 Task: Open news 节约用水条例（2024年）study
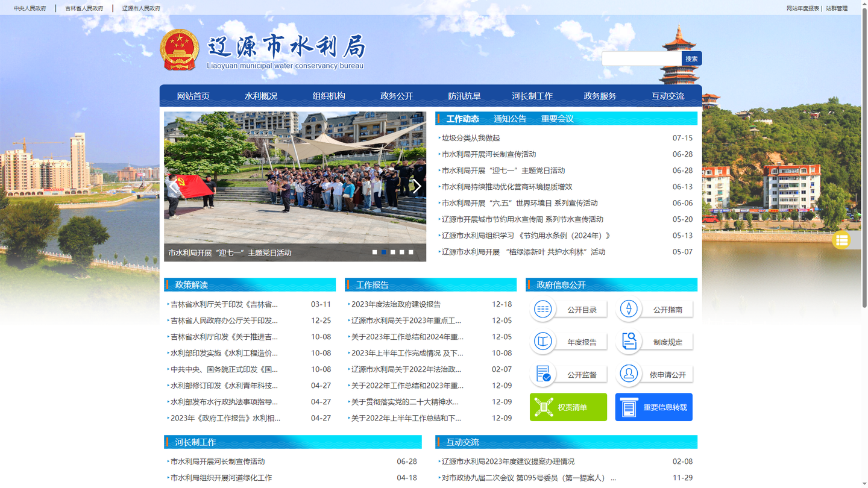tap(526, 236)
